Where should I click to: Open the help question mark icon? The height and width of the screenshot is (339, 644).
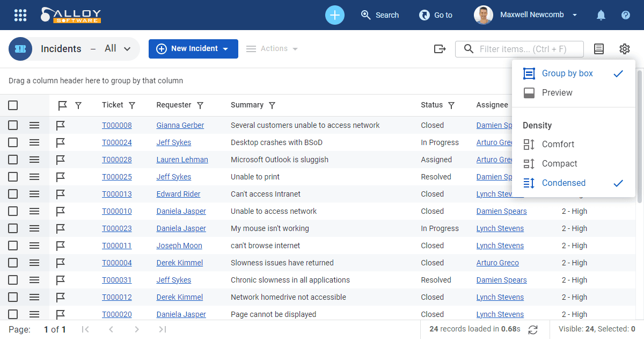pos(626,15)
